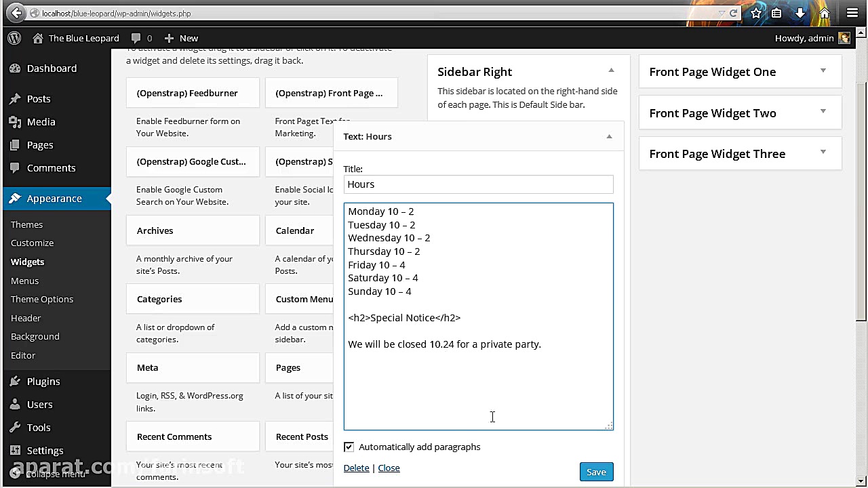The image size is (868, 488).
Task: Click the Special Notice heading line in textarea
Action: 404,317
